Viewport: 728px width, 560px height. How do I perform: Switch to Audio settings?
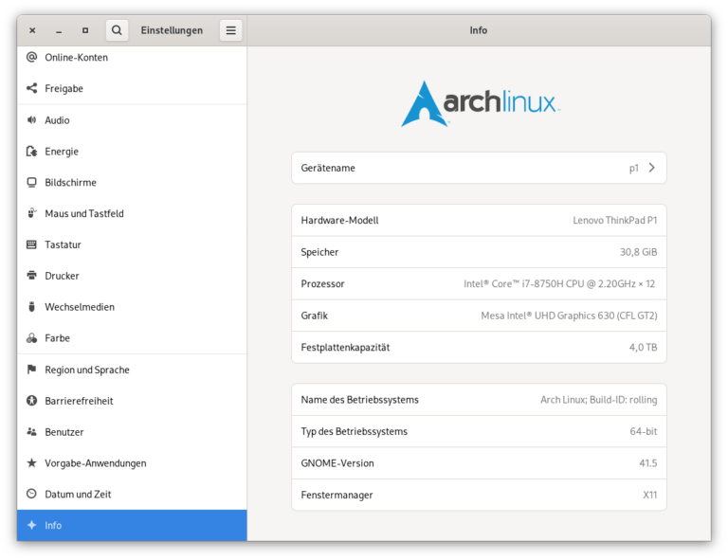tap(132, 120)
